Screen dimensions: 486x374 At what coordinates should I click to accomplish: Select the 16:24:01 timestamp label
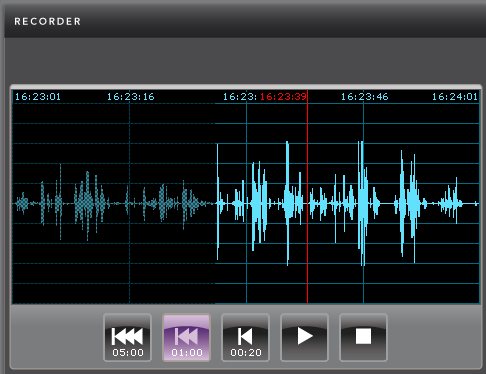pyautogui.click(x=455, y=97)
